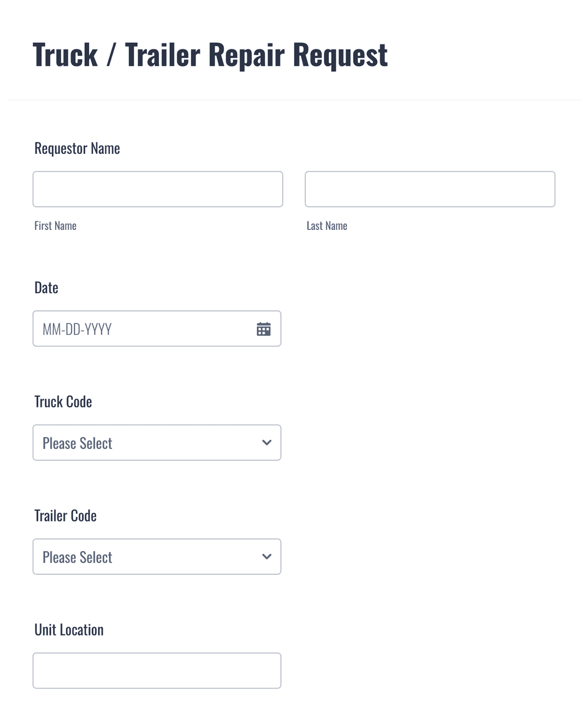Focus the Last Name text box
The image size is (588, 724).
tap(430, 189)
